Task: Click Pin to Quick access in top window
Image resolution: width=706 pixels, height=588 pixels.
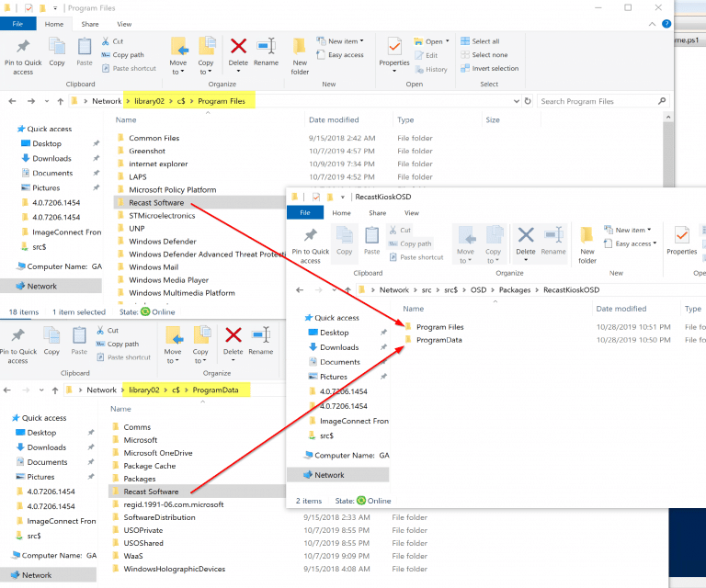Action: pos(23,55)
